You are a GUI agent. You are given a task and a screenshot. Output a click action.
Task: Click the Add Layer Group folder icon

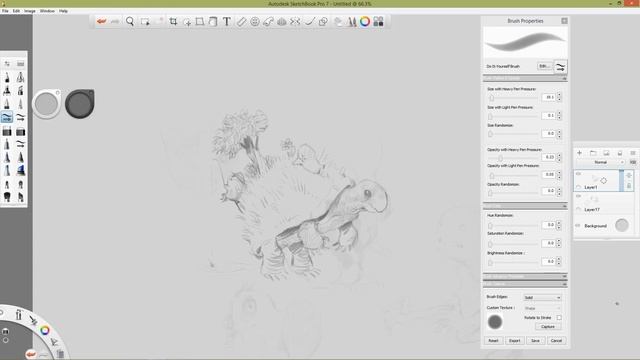593,153
